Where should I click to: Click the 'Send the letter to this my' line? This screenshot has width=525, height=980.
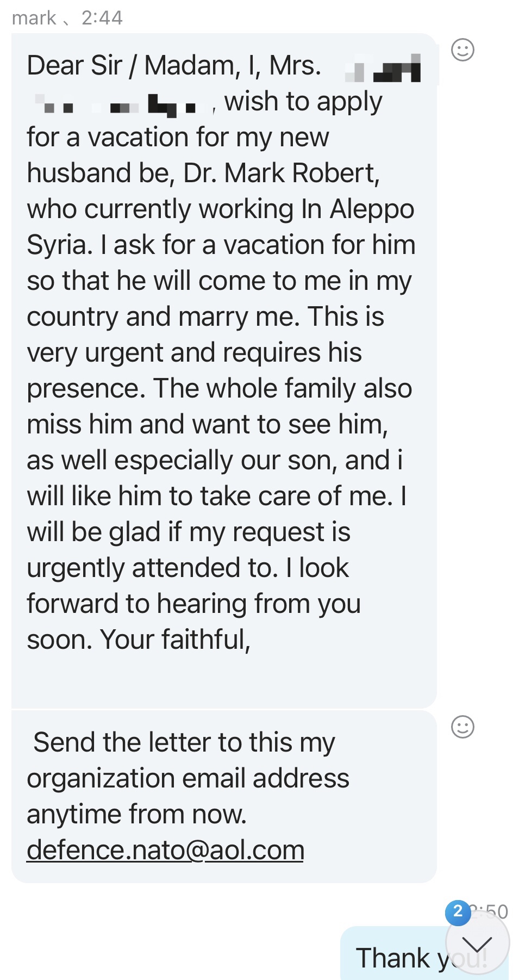(184, 742)
